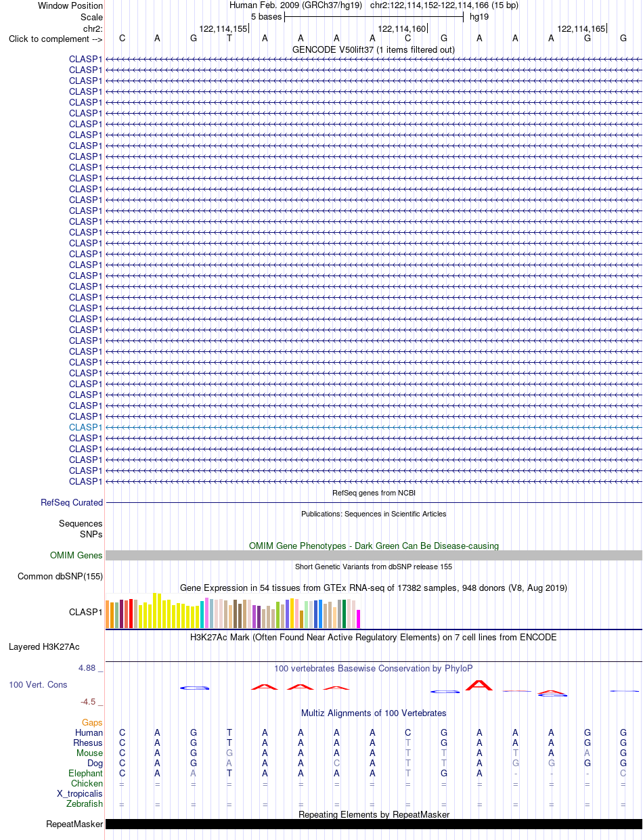This screenshot has width=643, height=840.
Task: Select the Zebrafish alignment row label
Action: tap(85, 803)
